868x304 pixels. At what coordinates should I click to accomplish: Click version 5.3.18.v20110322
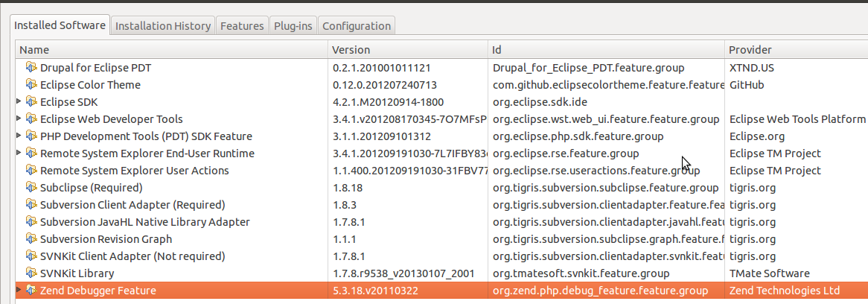coord(375,291)
